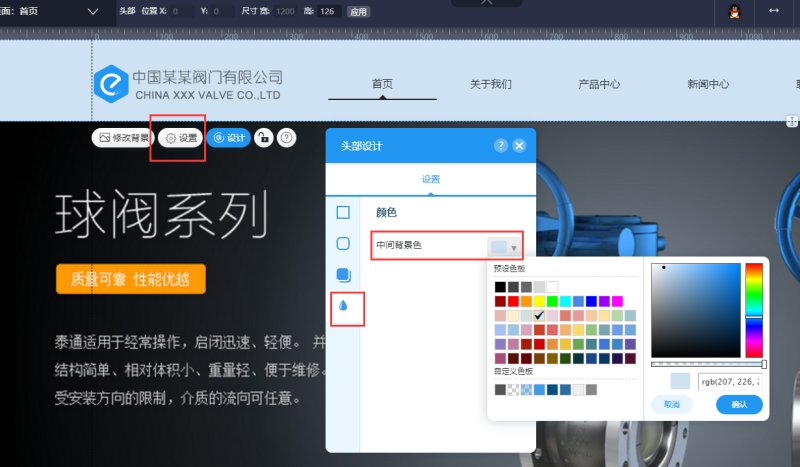Select the shadow icon in sidebar
The image size is (800, 467).
tap(343, 275)
